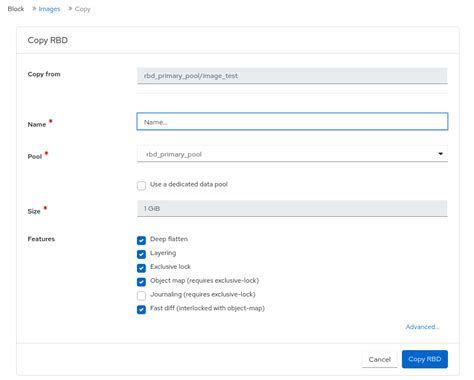
Task: Toggle Object map checkbox
Action: [141, 282]
